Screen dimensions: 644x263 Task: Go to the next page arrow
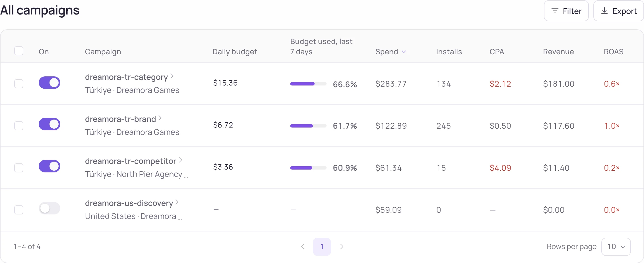(x=342, y=247)
